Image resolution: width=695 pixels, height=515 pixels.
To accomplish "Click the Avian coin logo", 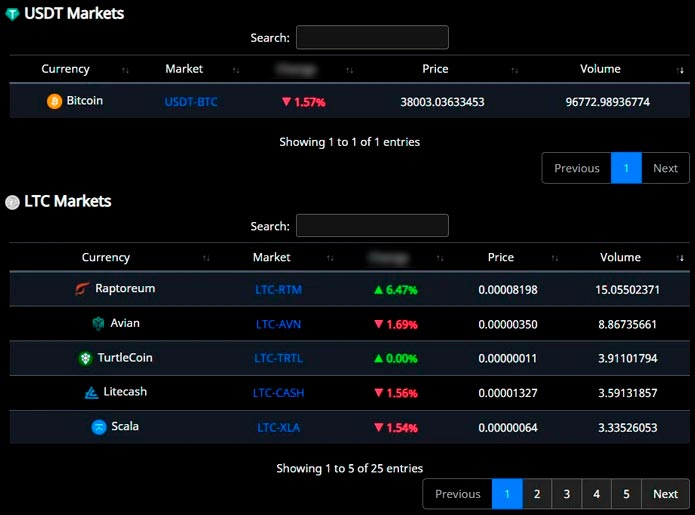I will click(x=98, y=323).
